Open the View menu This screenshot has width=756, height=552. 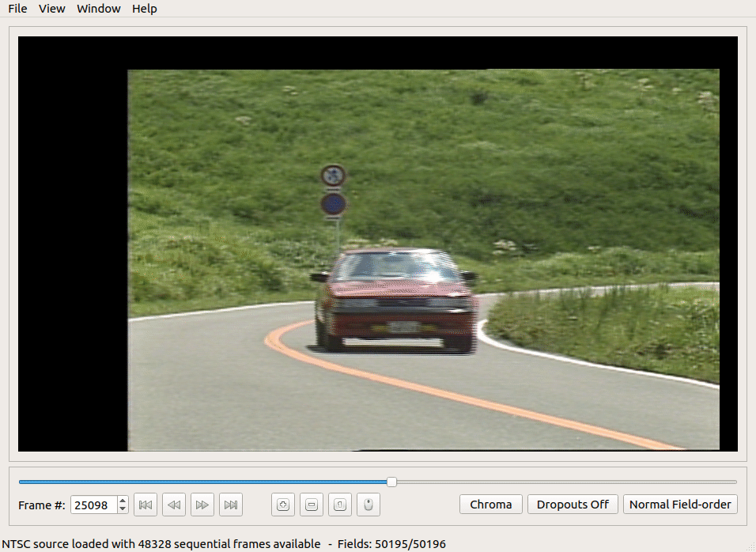point(52,9)
